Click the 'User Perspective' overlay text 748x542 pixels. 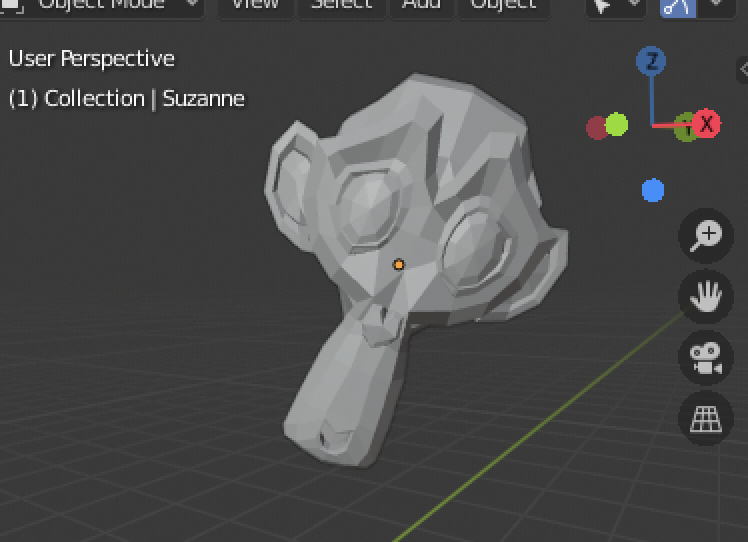coord(92,59)
